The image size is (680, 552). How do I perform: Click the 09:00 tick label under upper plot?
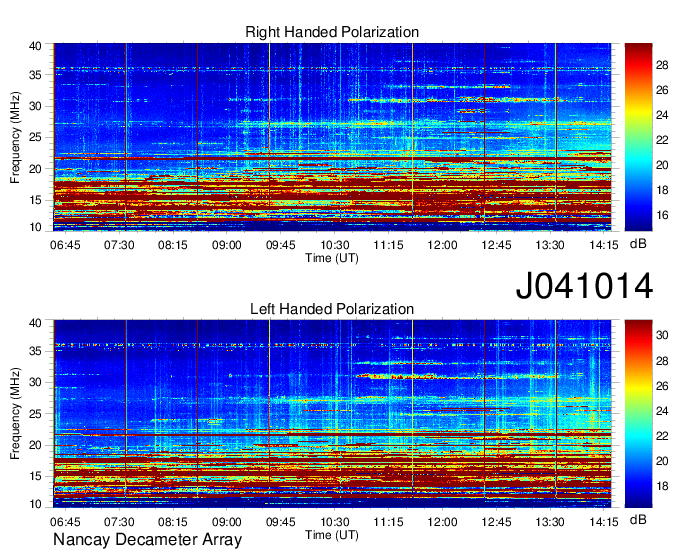click(x=227, y=245)
